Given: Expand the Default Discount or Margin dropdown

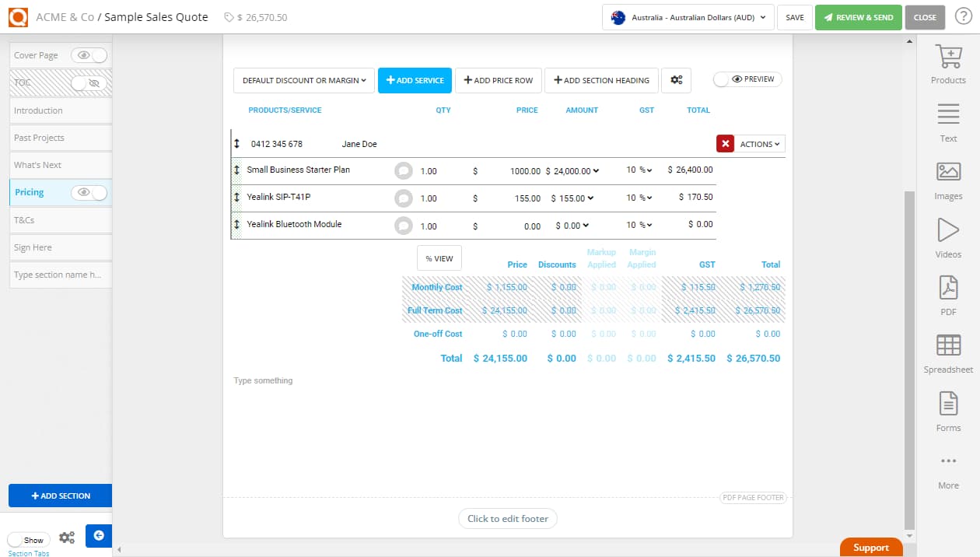Looking at the screenshot, I should tap(303, 79).
